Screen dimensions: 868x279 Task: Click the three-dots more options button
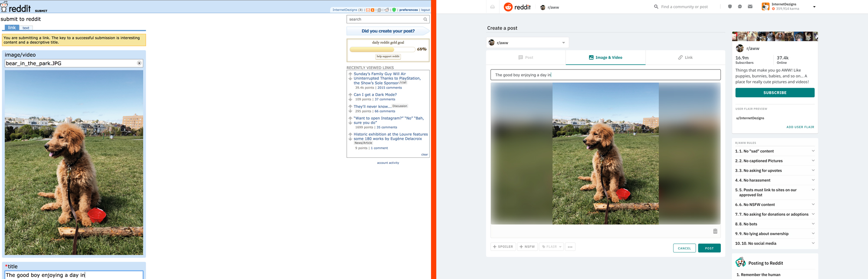[x=570, y=247]
